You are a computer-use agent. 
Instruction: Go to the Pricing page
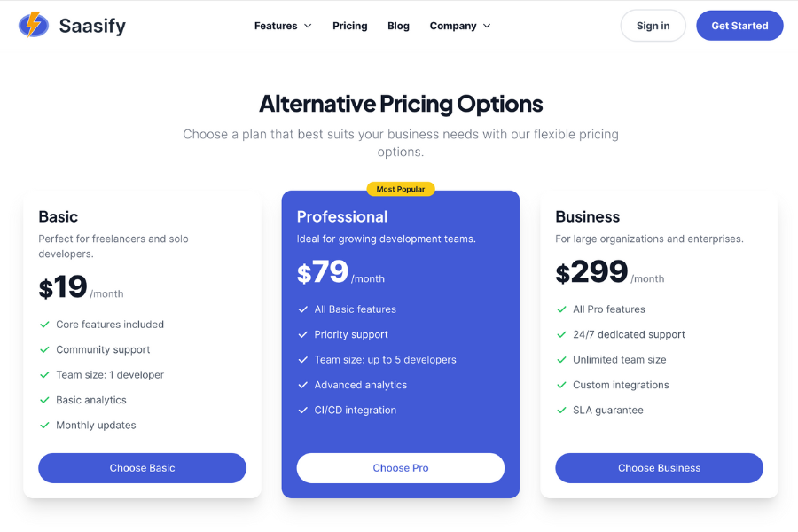(x=349, y=26)
